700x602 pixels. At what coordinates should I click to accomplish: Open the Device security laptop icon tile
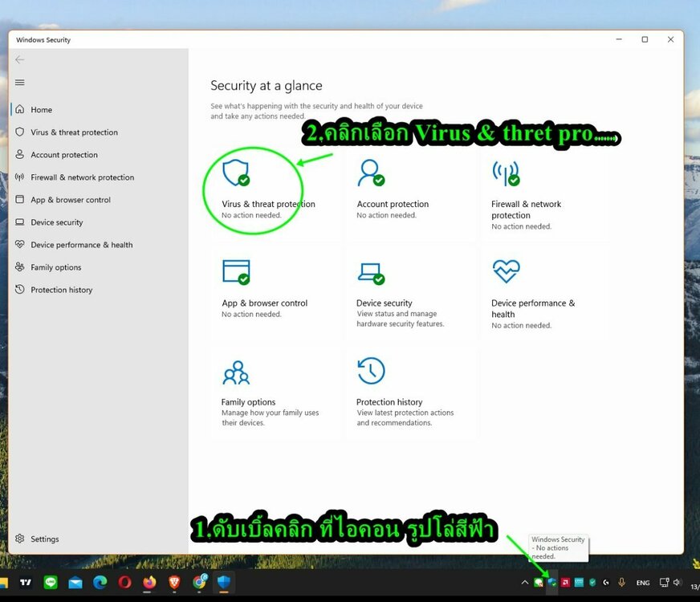click(x=370, y=273)
